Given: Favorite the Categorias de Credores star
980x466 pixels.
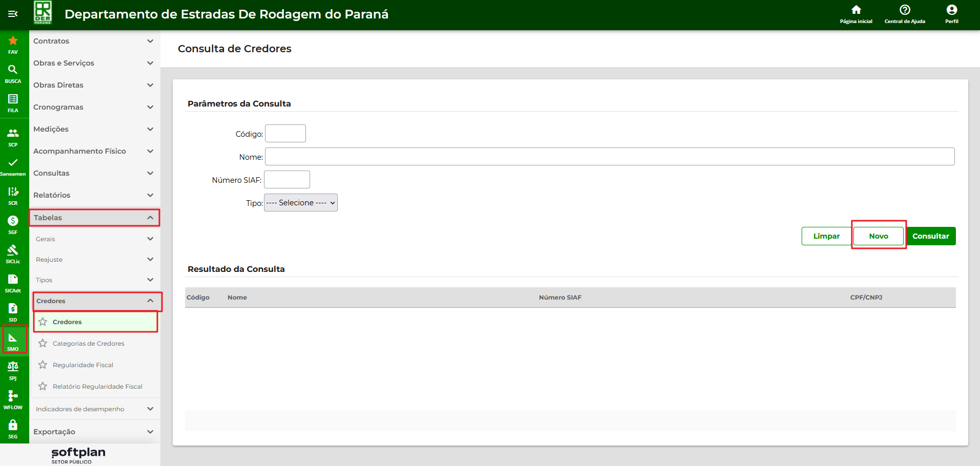Looking at the screenshot, I should [x=43, y=344].
